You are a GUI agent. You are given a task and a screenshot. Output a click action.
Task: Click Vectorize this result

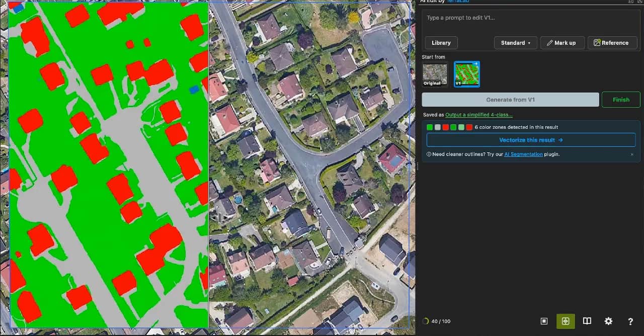[531, 140]
